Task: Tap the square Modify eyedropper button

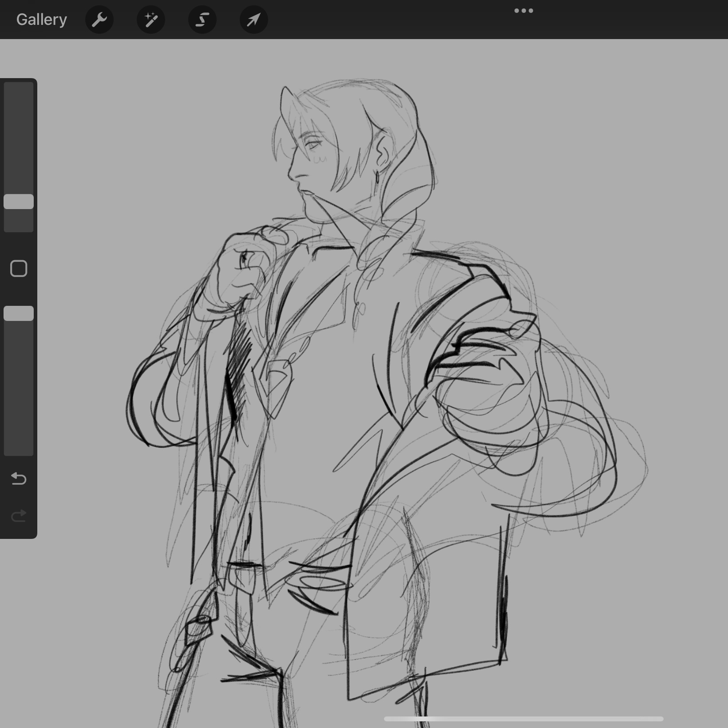Action: coord(19,269)
